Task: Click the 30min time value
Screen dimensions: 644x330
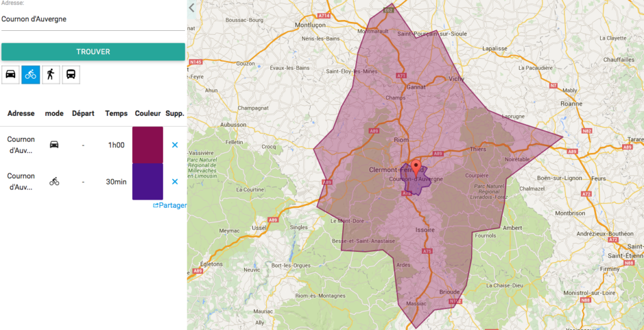Action: point(116,181)
